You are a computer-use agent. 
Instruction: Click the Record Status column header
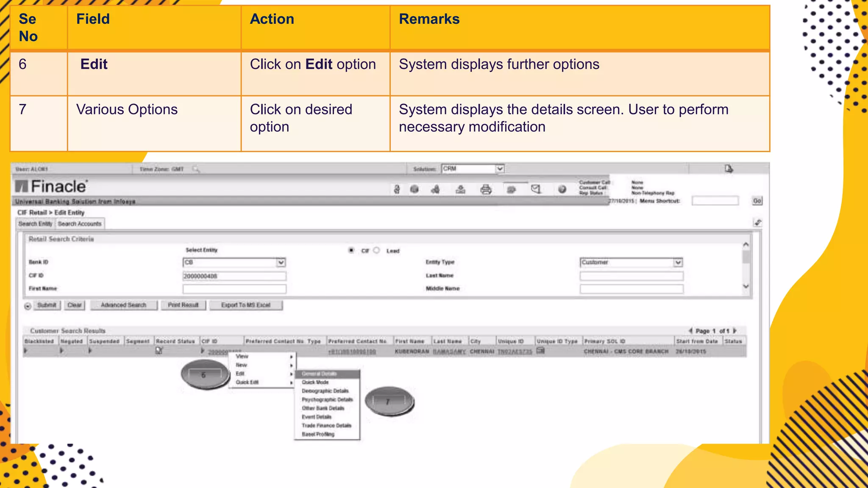tap(175, 341)
